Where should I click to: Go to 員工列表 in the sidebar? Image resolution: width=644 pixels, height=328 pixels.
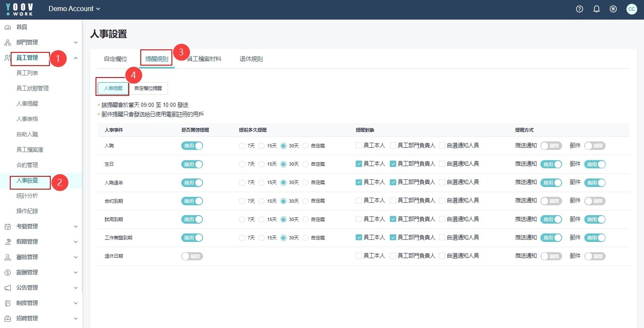tap(27, 73)
